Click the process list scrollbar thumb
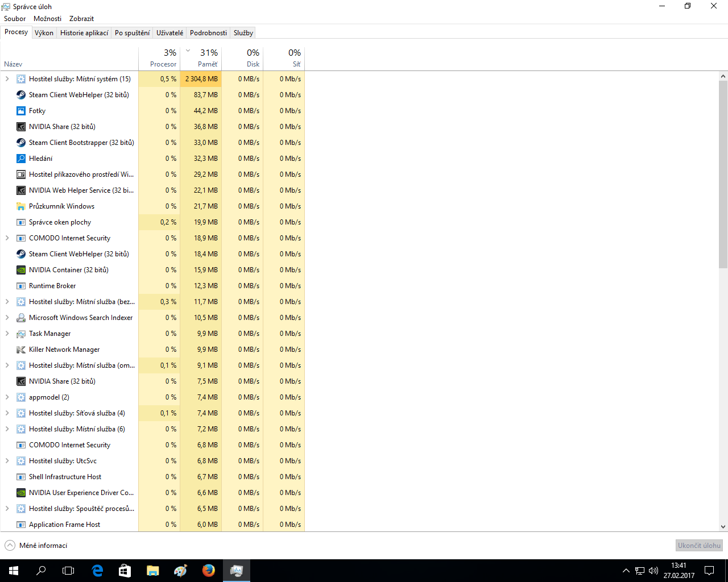 pyautogui.click(x=723, y=174)
